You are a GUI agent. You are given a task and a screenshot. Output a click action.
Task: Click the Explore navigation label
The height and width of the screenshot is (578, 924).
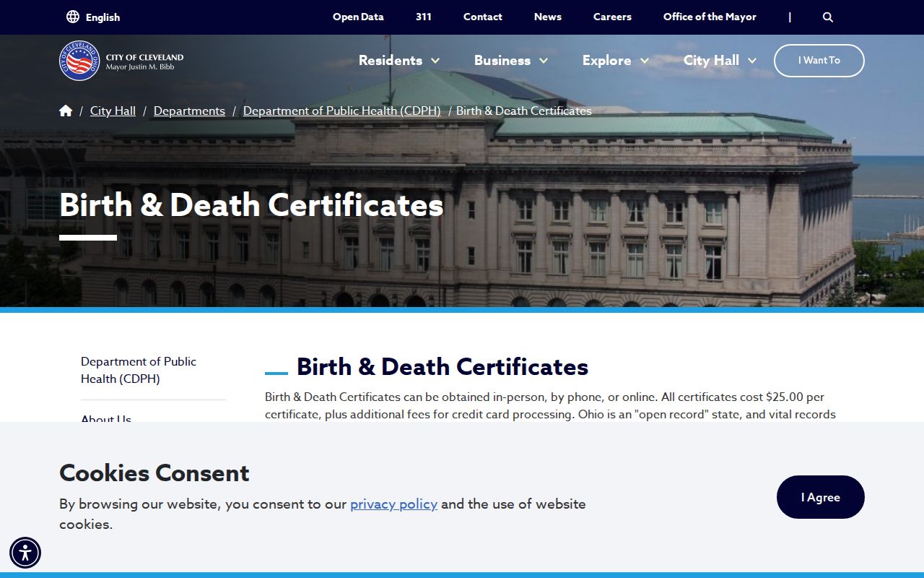click(607, 61)
